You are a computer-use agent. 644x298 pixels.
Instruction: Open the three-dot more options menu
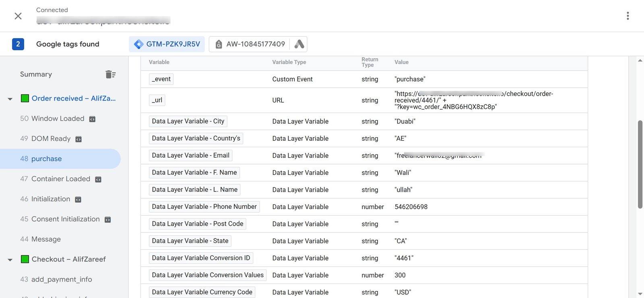point(627,16)
